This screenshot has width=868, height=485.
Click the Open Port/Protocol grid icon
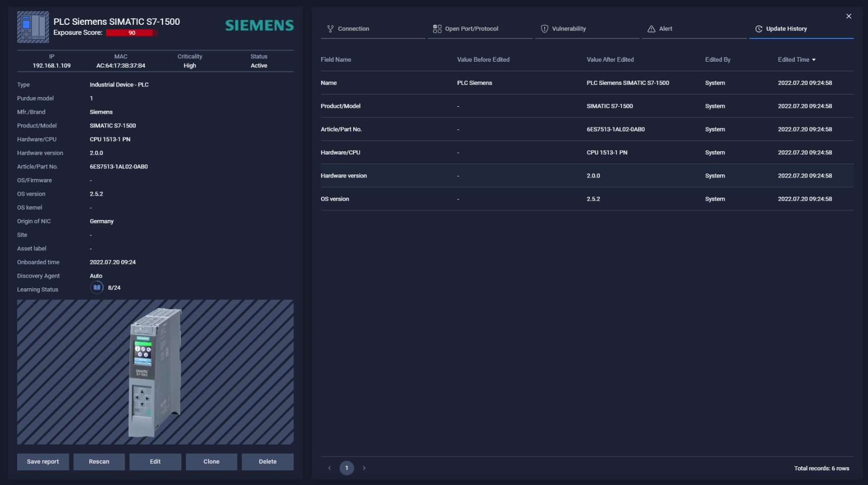click(437, 29)
